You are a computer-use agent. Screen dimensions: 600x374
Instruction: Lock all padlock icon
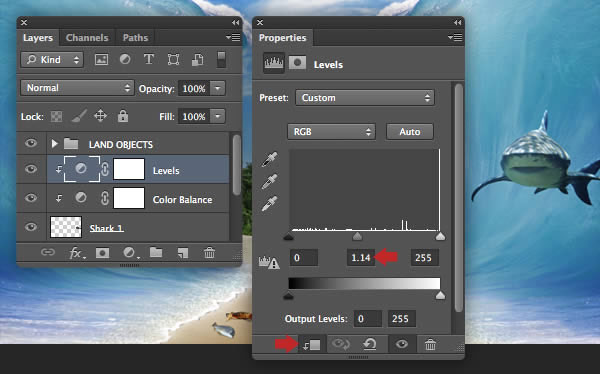pos(123,116)
